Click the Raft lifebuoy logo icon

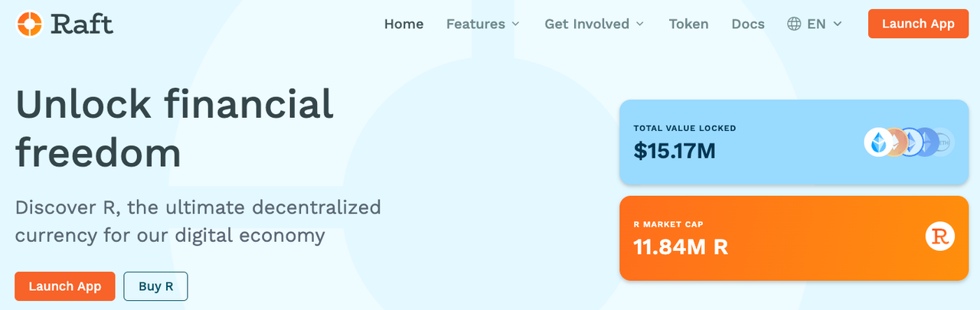[29, 24]
